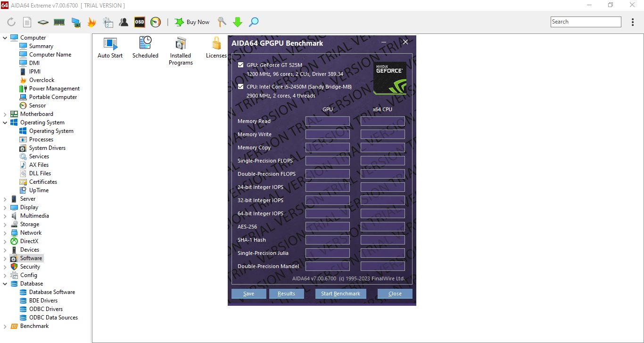644x343 pixels.
Task: Select Processes under Operating System
Action: click(x=41, y=139)
